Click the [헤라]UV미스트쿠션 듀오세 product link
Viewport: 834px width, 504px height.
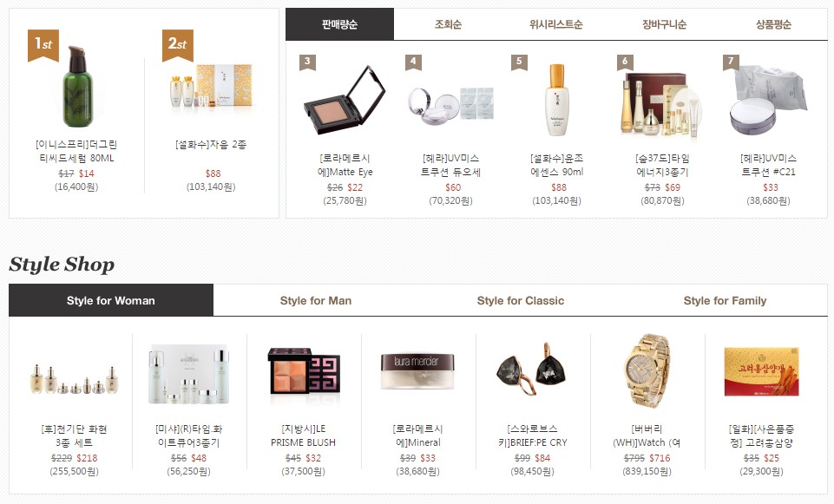click(450, 166)
